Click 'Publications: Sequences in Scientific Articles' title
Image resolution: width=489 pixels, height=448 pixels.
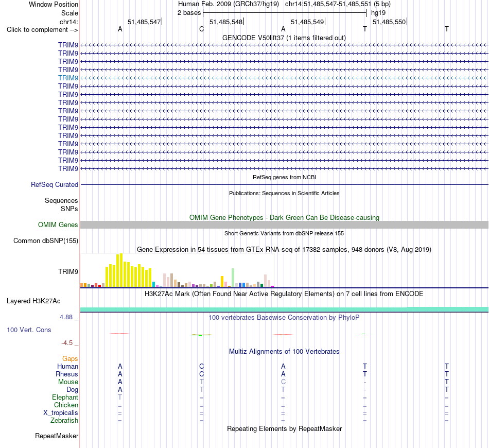pyautogui.click(x=284, y=193)
